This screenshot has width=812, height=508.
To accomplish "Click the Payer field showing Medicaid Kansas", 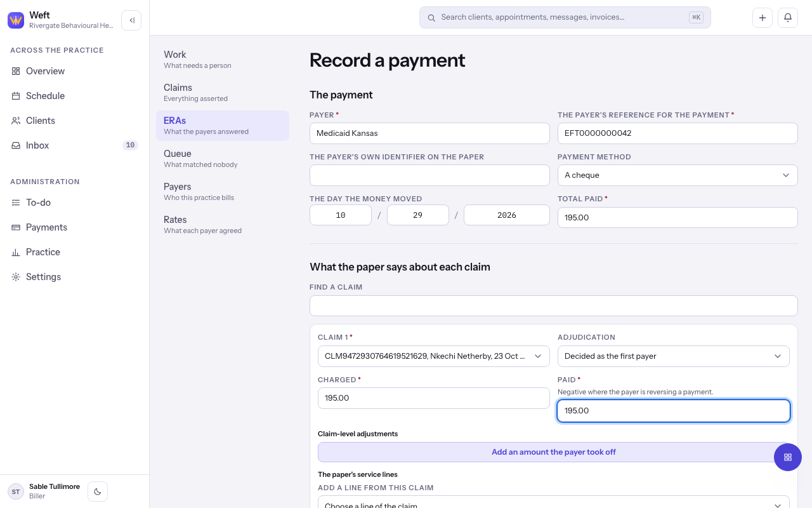I will [429, 133].
